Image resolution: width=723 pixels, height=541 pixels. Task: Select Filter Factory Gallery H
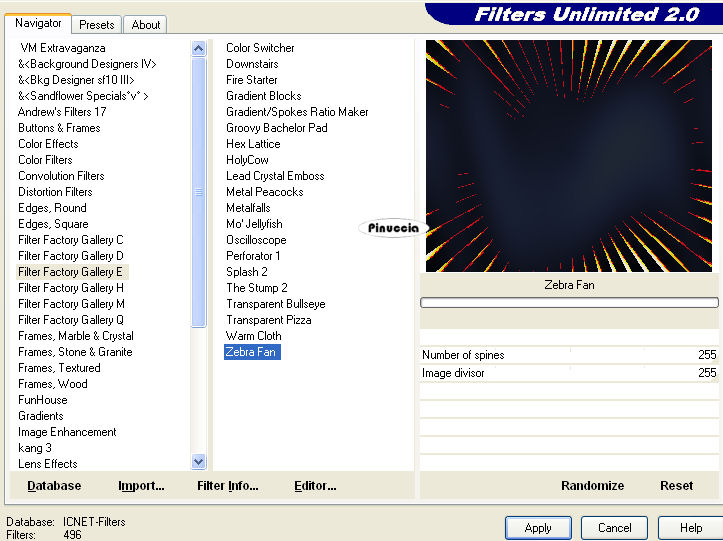coord(71,288)
